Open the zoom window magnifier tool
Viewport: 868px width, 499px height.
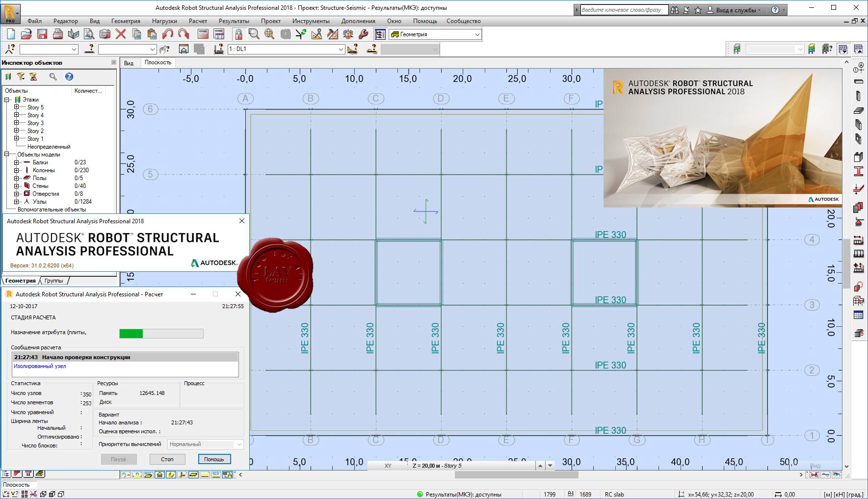click(x=254, y=34)
